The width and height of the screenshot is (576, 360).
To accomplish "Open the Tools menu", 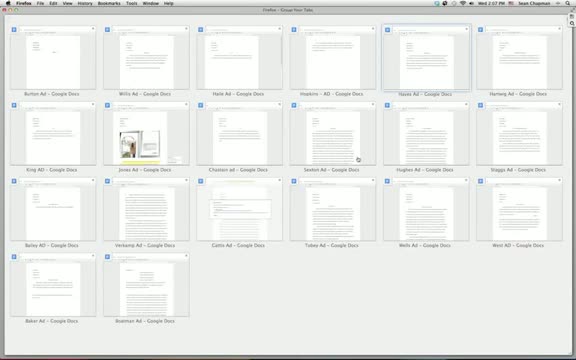I will (x=132, y=3).
